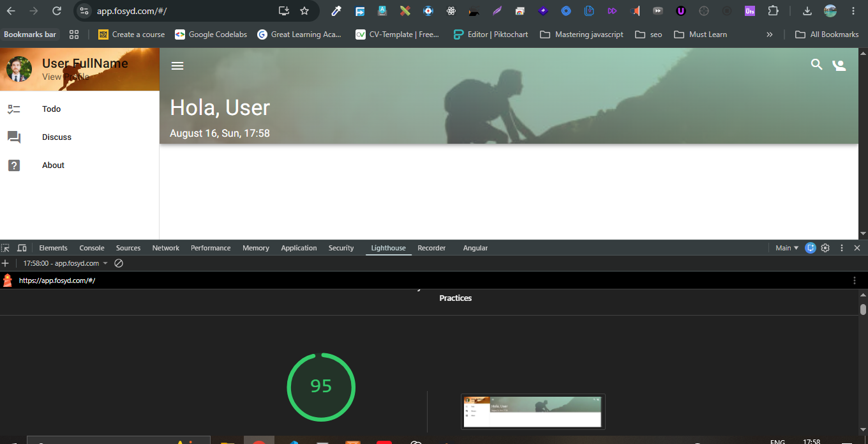Switch to the Console tab in DevTools
This screenshot has width=868, height=444.
(92, 248)
